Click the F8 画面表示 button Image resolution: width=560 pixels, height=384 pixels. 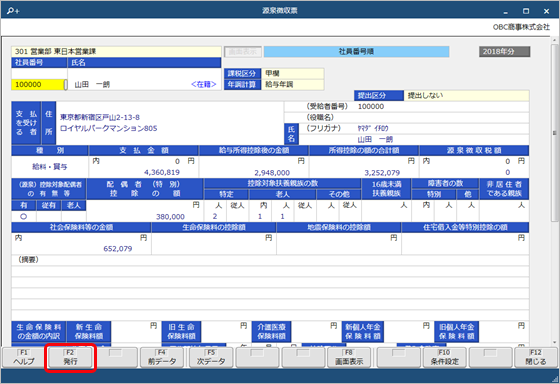coord(349,357)
